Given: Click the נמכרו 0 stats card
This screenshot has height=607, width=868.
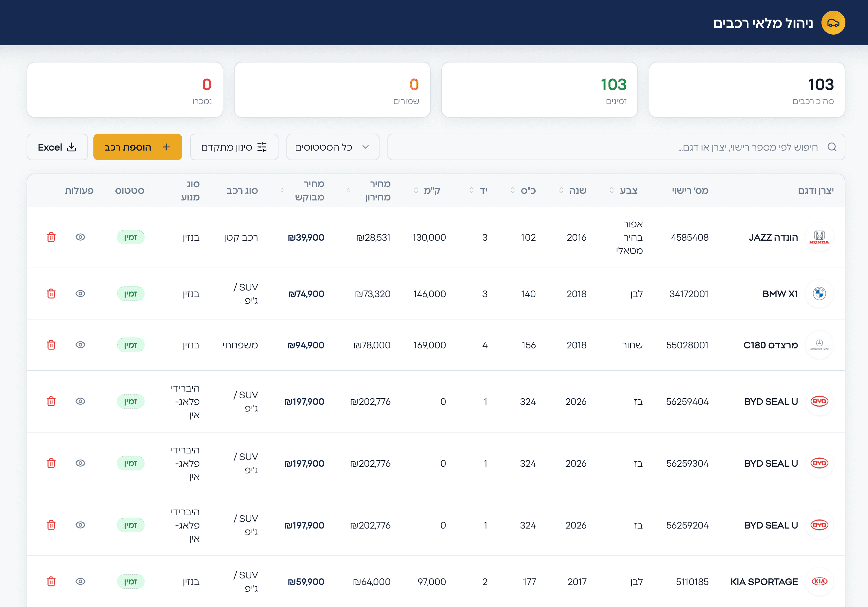Looking at the screenshot, I should [125, 90].
